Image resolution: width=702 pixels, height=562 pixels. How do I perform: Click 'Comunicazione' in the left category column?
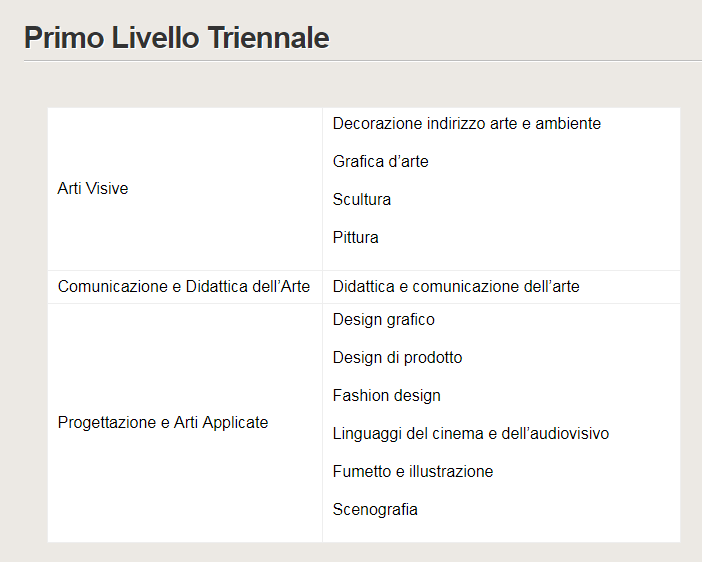112,287
